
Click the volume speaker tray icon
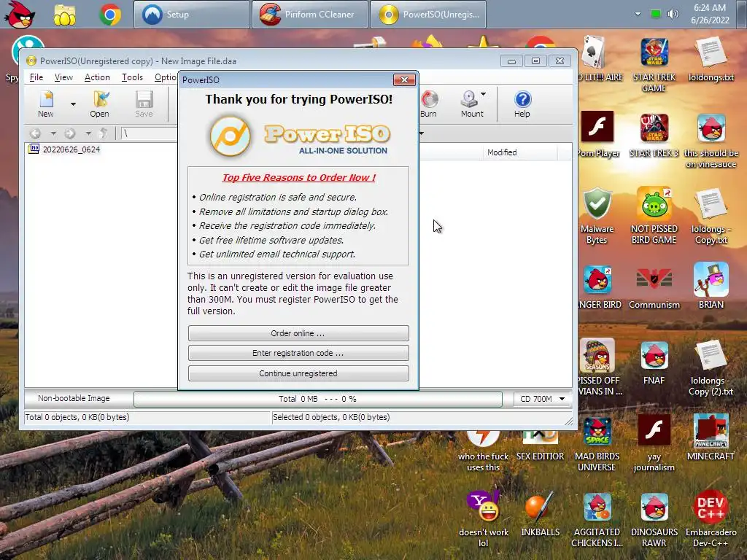(673, 14)
